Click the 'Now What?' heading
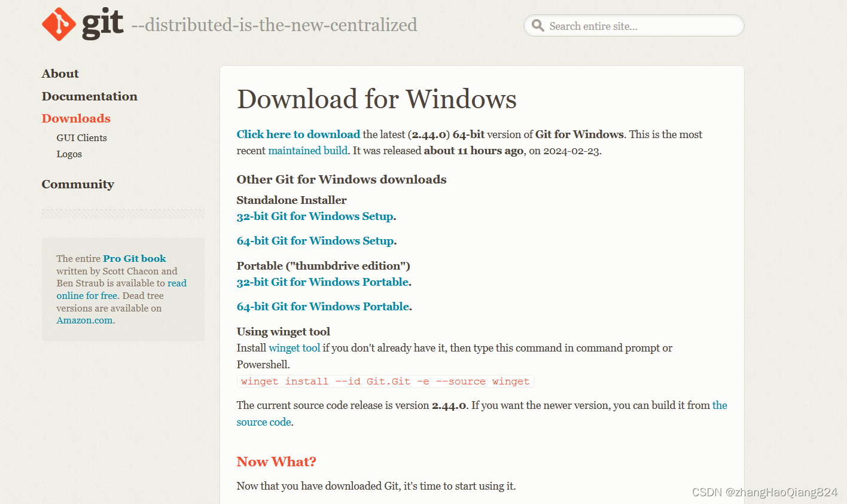 tap(276, 462)
